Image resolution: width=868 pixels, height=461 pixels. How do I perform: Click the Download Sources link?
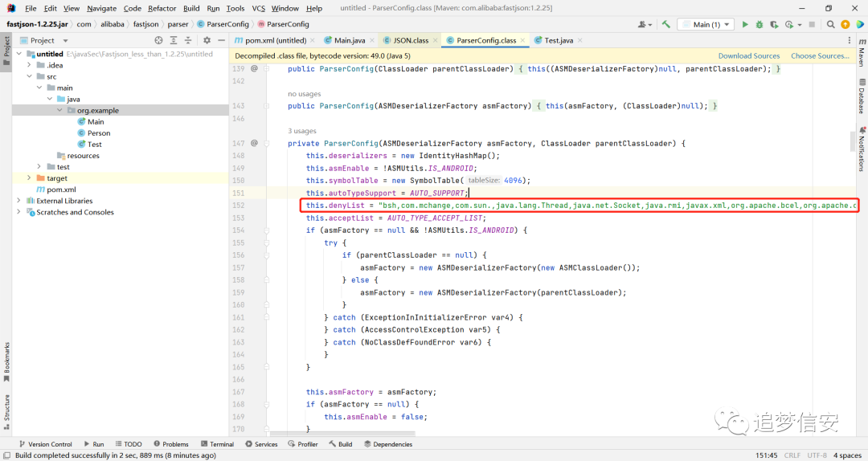pos(749,56)
